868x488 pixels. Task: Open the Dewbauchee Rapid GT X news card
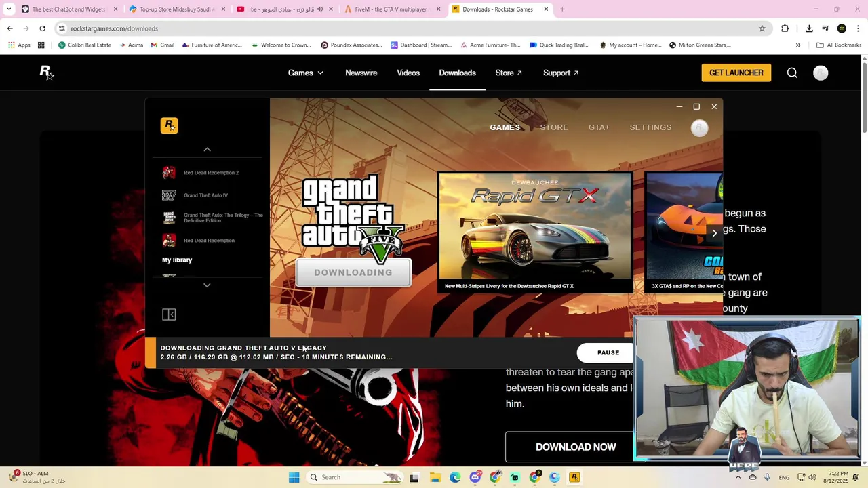click(535, 232)
